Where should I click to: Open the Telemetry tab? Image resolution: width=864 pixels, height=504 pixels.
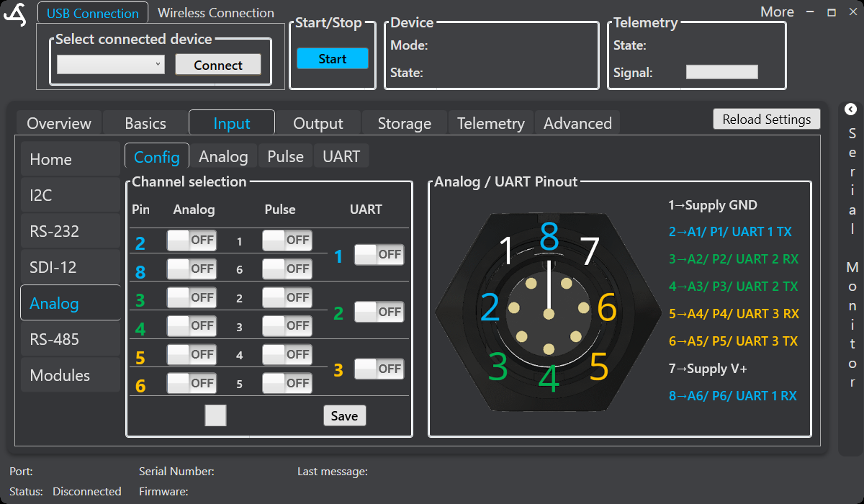(x=491, y=123)
